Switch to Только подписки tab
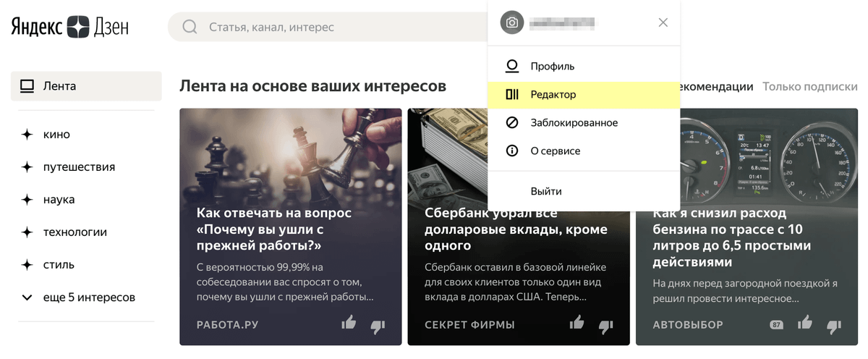This screenshot has height=359, width=868. pyautogui.click(x=810, y=86)
